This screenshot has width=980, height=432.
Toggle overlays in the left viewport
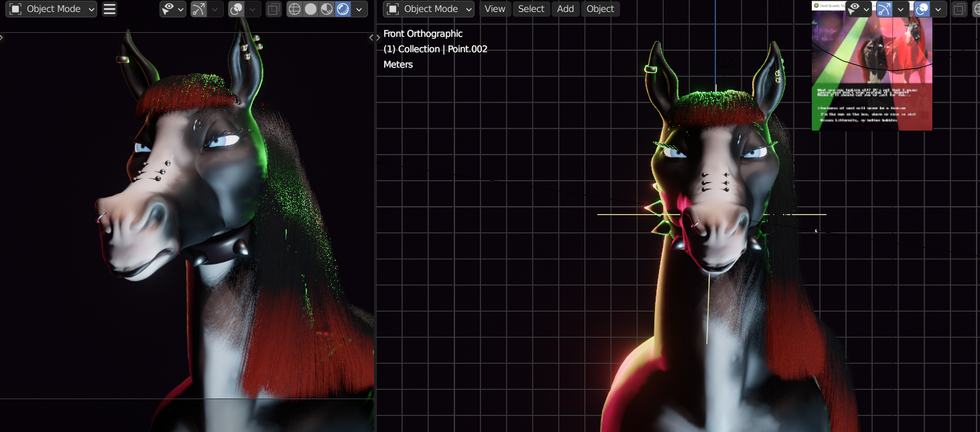236,9
